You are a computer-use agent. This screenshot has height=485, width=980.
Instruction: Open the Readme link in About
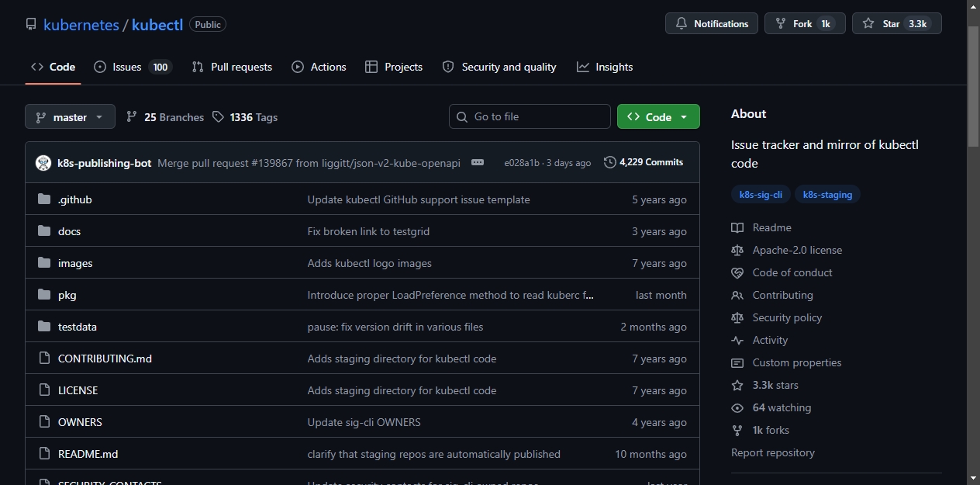tap(761, 227)
